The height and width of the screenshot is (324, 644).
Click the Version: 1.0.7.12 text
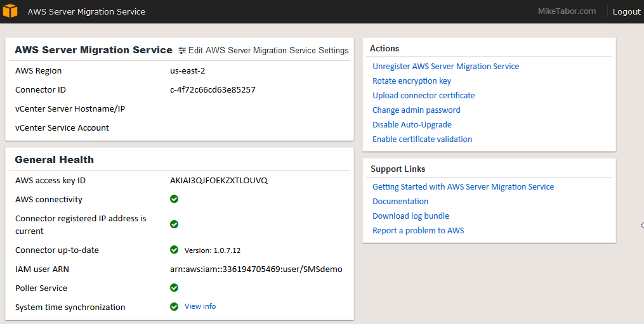[x=213, y=250]
